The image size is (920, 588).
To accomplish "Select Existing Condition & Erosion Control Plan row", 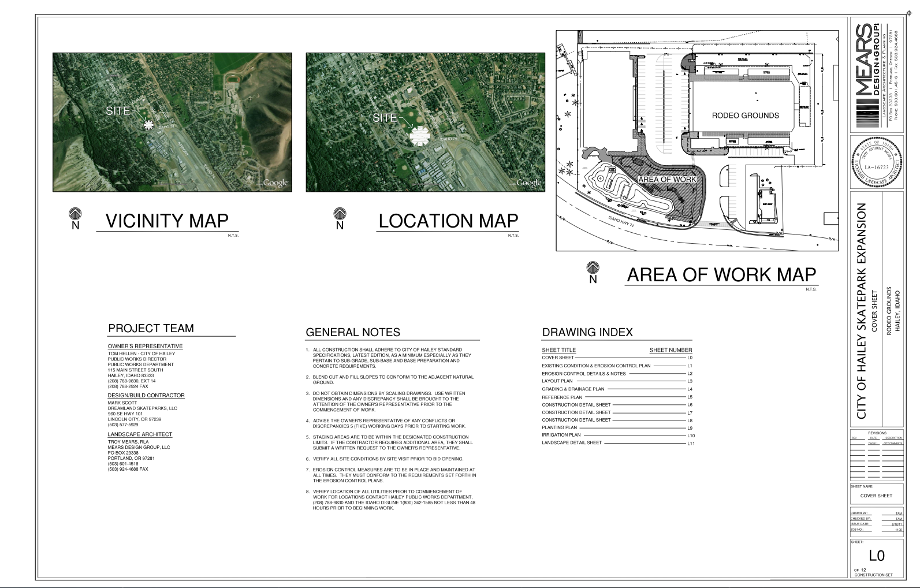I will pyautogui.click(x=617, y=366).
